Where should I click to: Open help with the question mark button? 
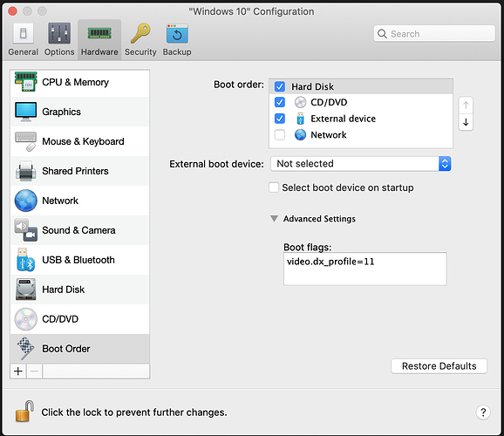(x=483, y=412)
